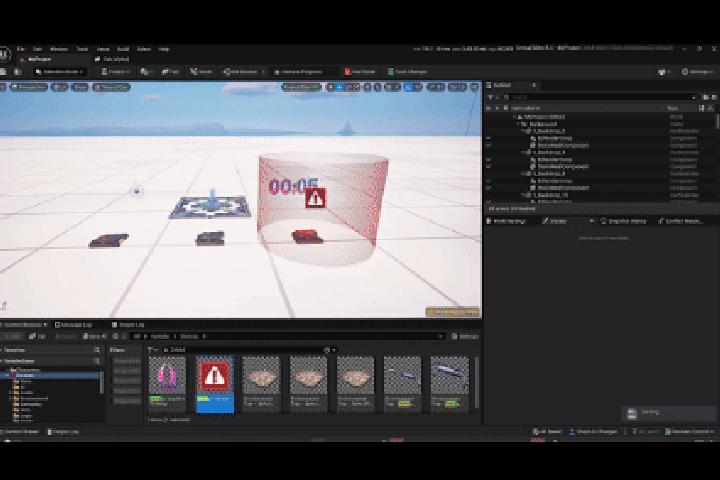Open the editor Settings button at the top right
The height and width of the screenshot is (480, 720).
pos(698,72)
